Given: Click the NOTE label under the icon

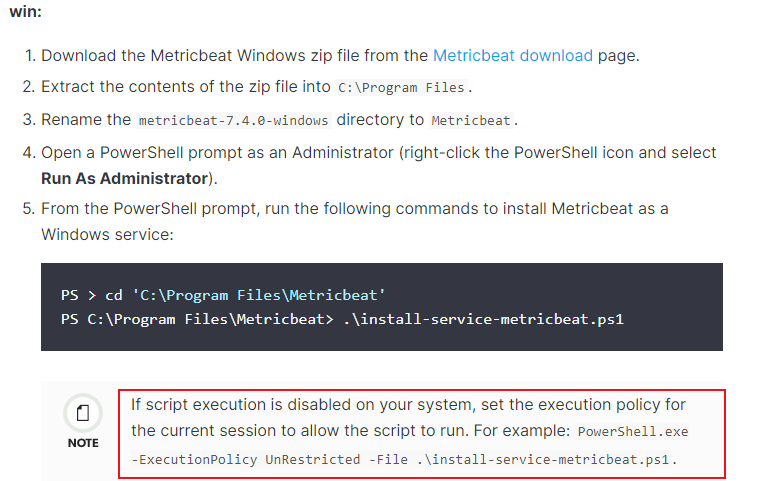Looking at the screenshot, I should 83,443.
